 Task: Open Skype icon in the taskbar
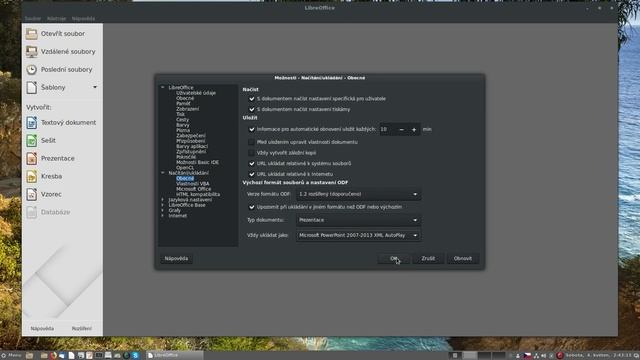click(135, 356)
